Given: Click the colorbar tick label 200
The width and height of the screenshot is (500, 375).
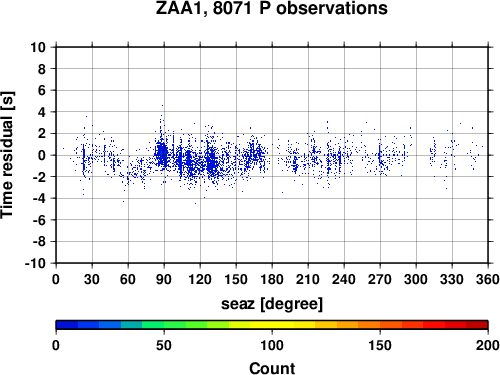Looking at the screenshot, I should coord(488,345).
